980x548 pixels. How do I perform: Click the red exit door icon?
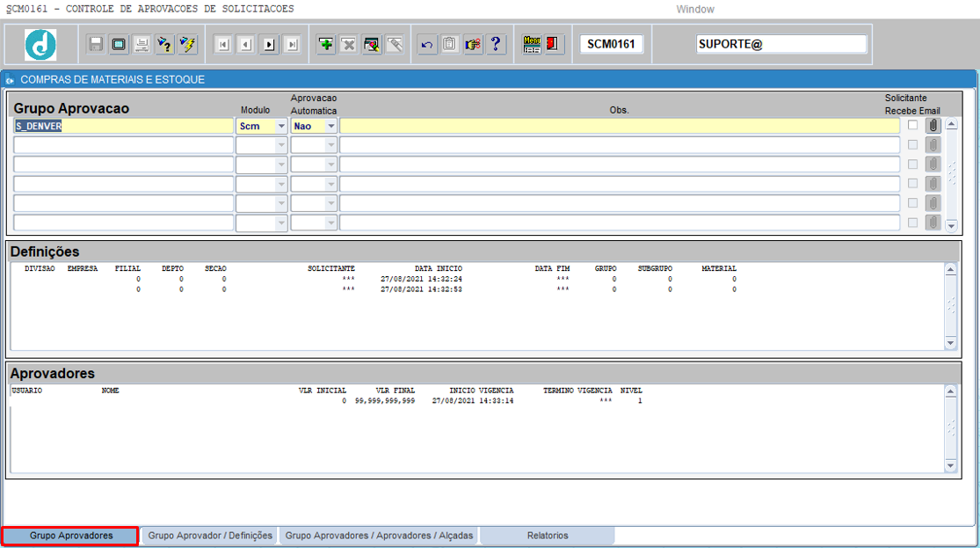(x=553, y=44)
